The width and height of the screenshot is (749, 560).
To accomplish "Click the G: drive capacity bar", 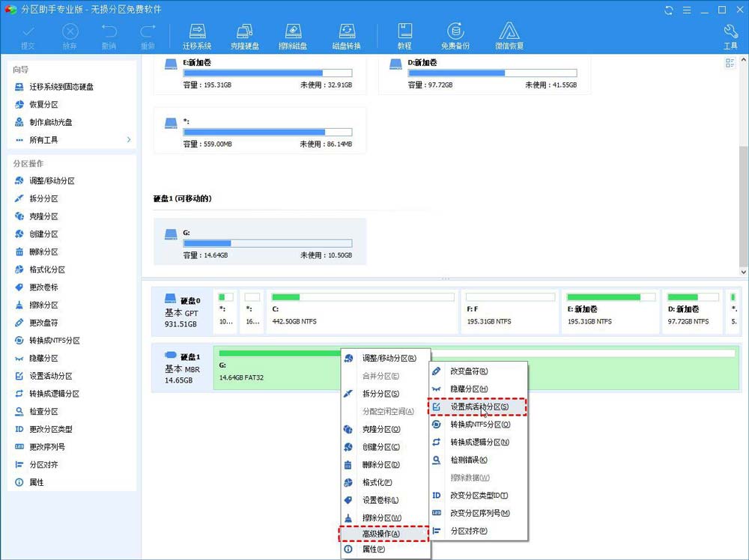I will [268, 243].
